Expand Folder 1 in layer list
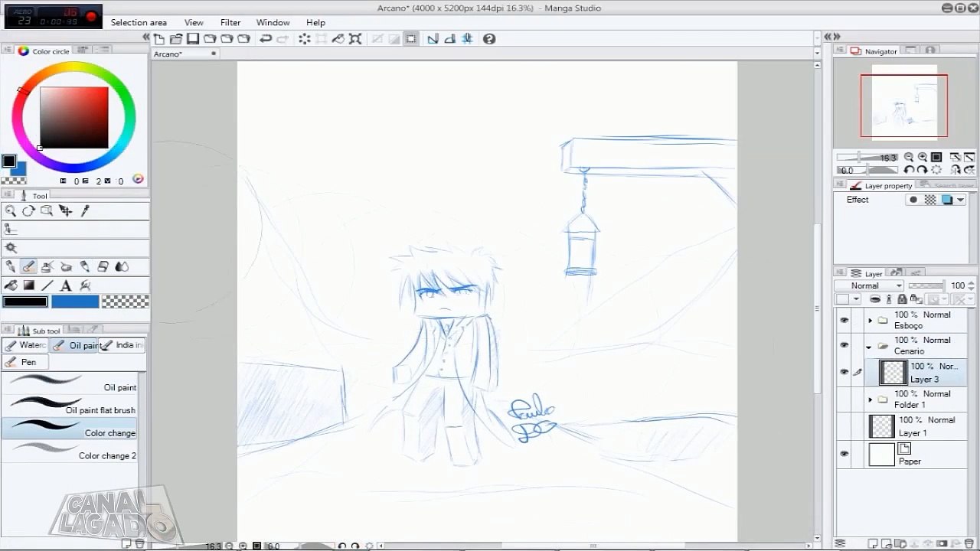980x551 pixels. pos(871,399)
